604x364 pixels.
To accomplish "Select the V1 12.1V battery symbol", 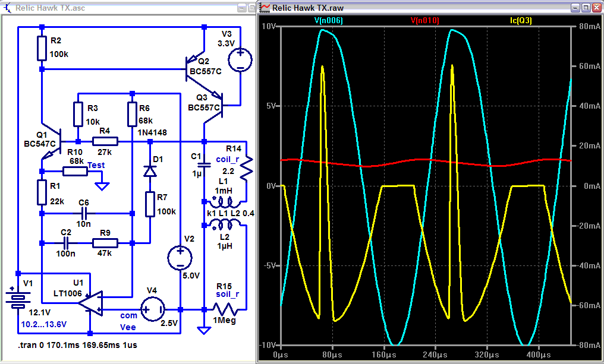I will (17, 299).
